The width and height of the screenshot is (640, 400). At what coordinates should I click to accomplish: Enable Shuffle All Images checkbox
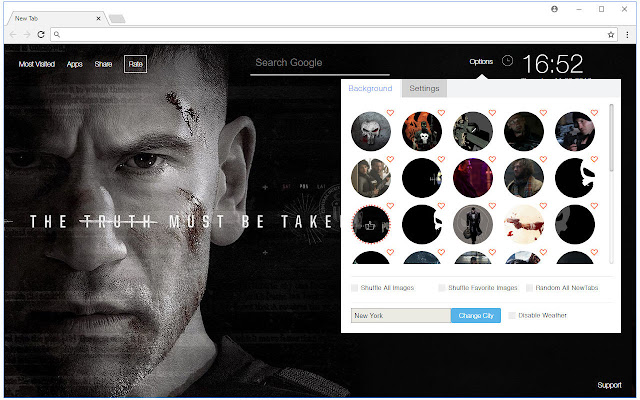click(x=354, y=288)
